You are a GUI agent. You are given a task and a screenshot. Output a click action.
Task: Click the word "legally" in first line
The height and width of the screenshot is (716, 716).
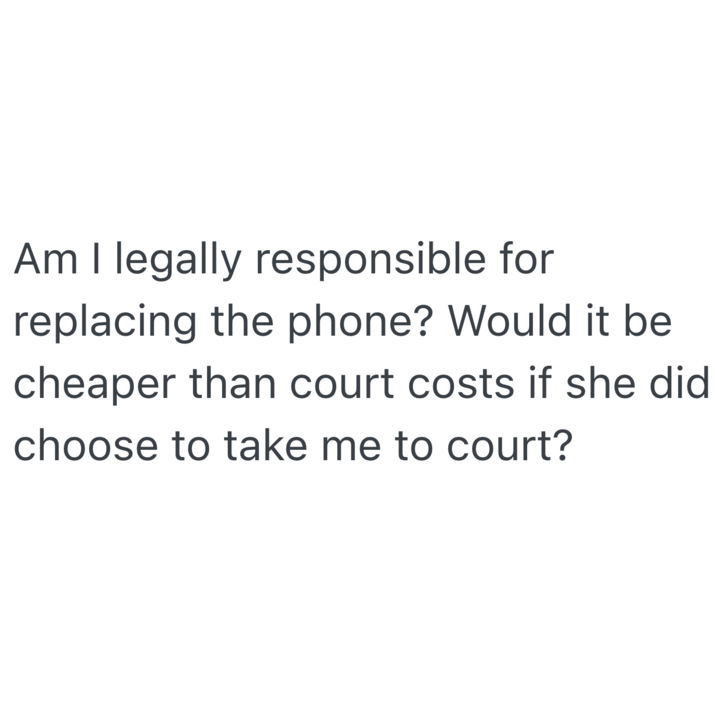click(179, 261)
